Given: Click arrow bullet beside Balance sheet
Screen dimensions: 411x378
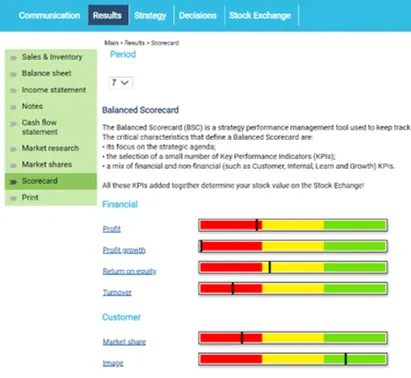Looking at the screenshot, I should 13,74.
